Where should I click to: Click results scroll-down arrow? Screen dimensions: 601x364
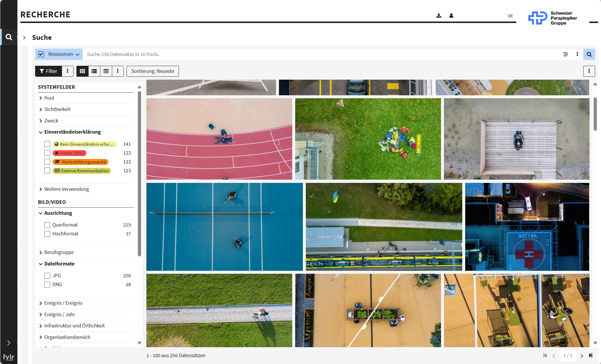click(x=595, y=343)
